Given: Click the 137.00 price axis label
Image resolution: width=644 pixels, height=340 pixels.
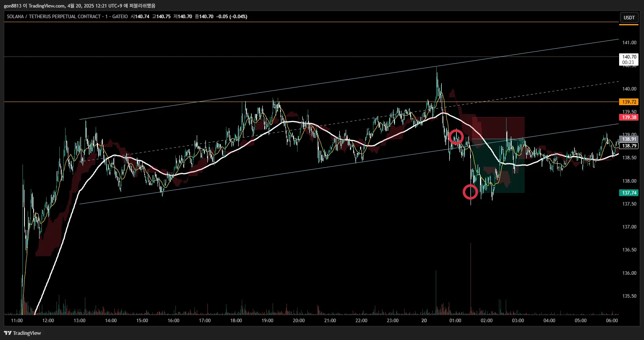Looking at the screenshot, I should [629, 227].
